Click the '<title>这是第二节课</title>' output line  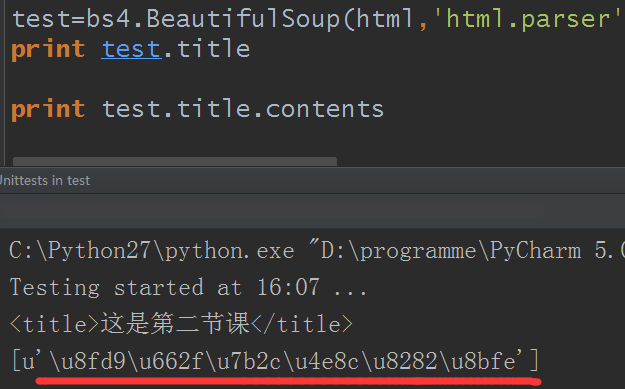pyautogui.click(x=181, y=323)
